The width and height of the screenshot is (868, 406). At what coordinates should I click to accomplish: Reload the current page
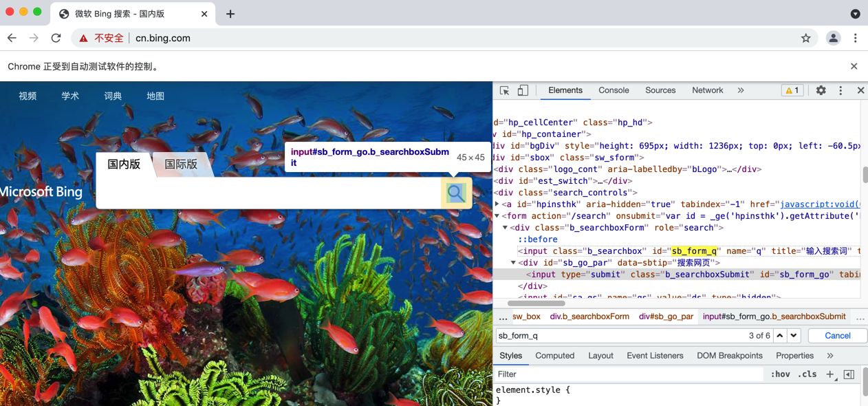pyautogui.click(x=56, y=38)
